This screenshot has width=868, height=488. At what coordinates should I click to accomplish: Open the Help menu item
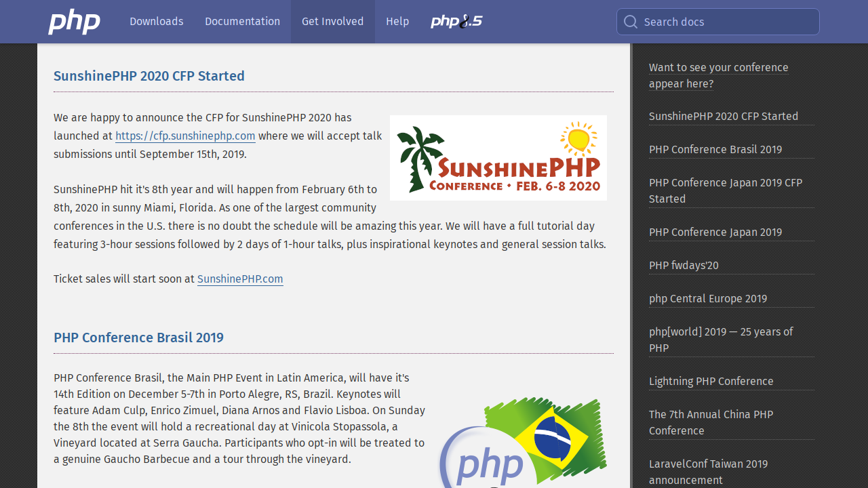[x=397, y=22]
